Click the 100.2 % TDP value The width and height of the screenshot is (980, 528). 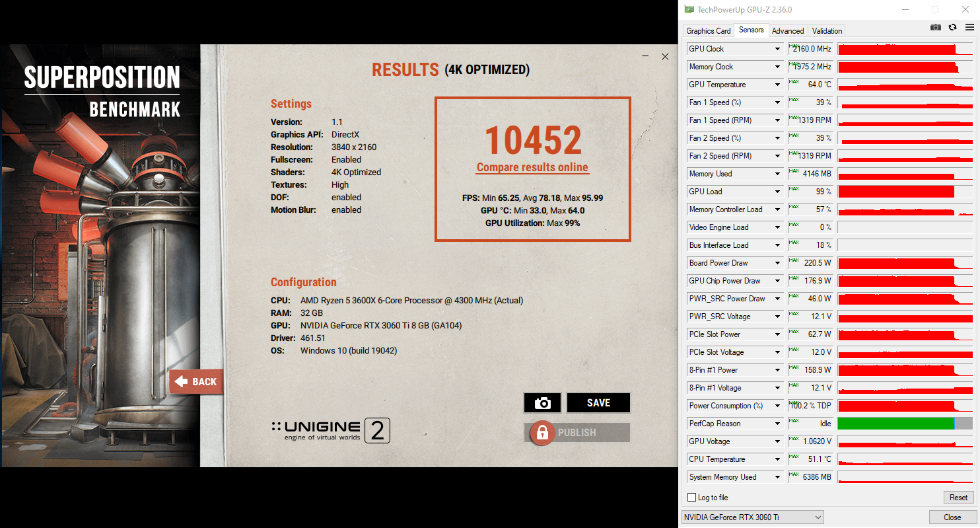click(x=811, y=406)
